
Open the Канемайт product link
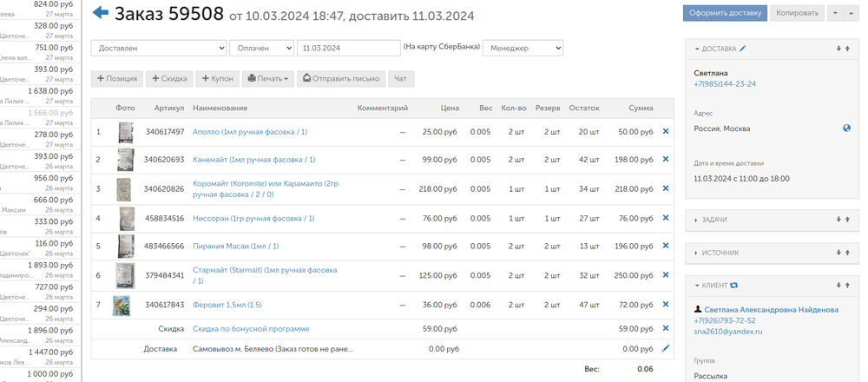pyautogui.click(x=253, y=160)
